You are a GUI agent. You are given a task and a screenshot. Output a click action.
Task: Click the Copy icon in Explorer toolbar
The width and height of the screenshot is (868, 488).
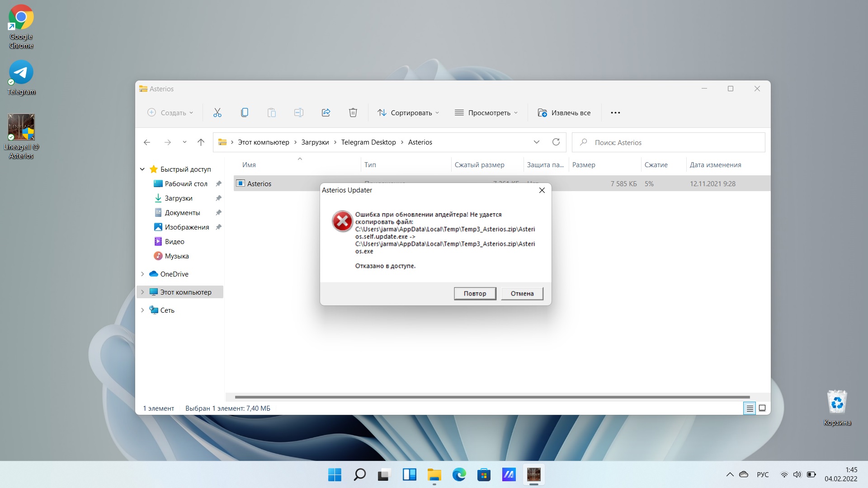[x=245, y=113]
